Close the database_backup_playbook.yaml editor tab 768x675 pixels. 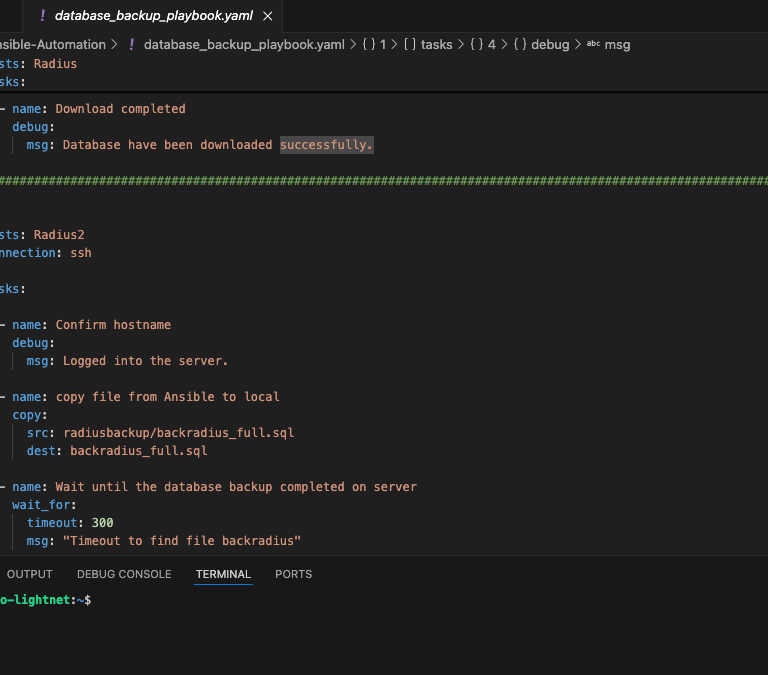(x=266, y=16)
